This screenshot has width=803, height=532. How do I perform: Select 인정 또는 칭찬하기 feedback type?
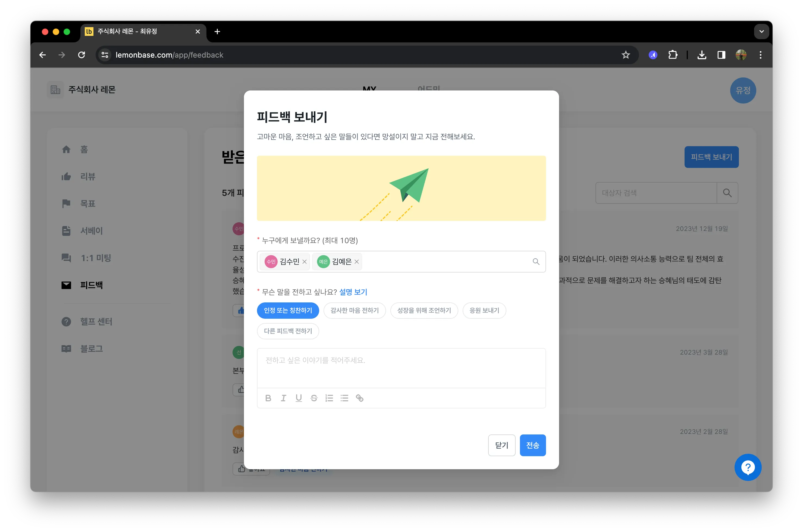[x=288, y=311]
